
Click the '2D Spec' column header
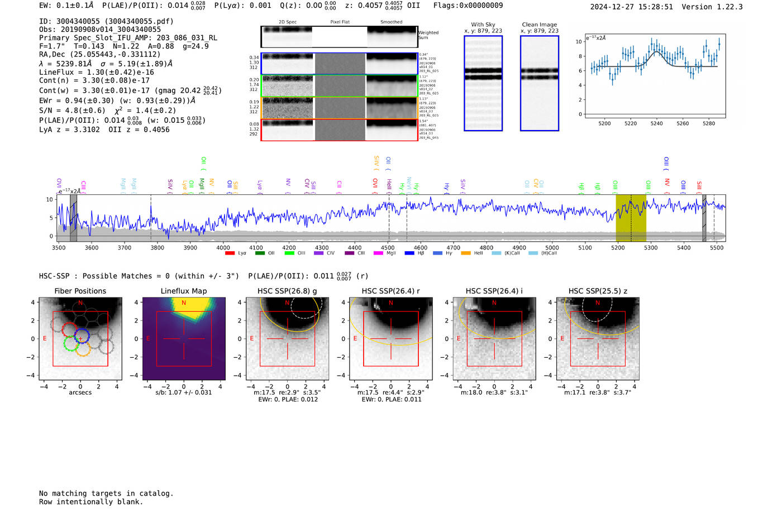pyautogui.click(x=288, y=22)
